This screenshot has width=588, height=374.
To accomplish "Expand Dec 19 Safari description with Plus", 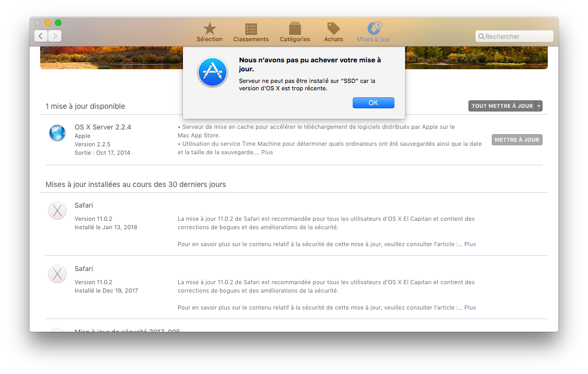I will coord(470,307).
